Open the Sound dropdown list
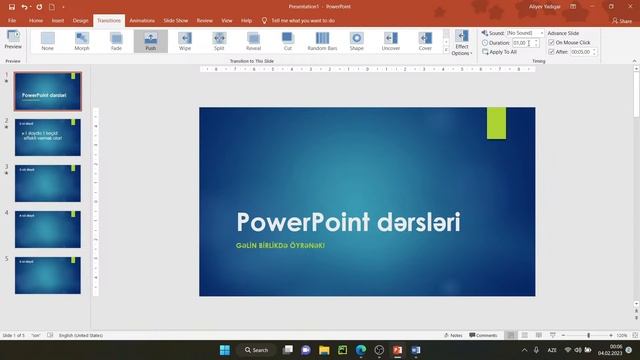Screen dimensions: 640x360 point(542,33)
